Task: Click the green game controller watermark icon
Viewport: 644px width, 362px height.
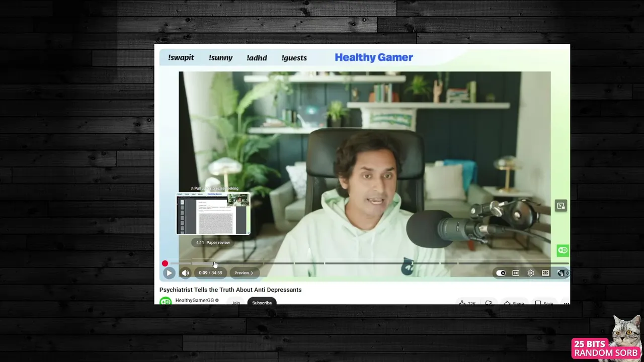Action: [x=562, y=250]
